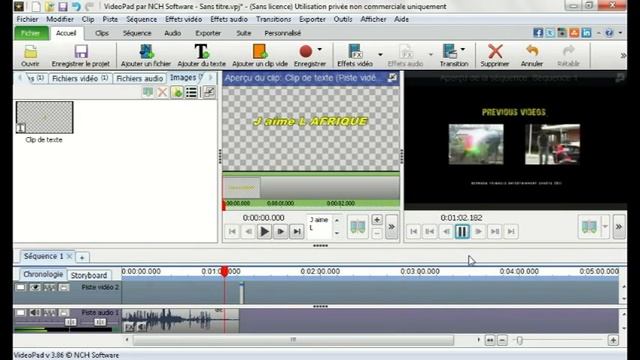
Task: Toggle the first checkbox on Piste vidéo 2
Action: coord(20,287)
